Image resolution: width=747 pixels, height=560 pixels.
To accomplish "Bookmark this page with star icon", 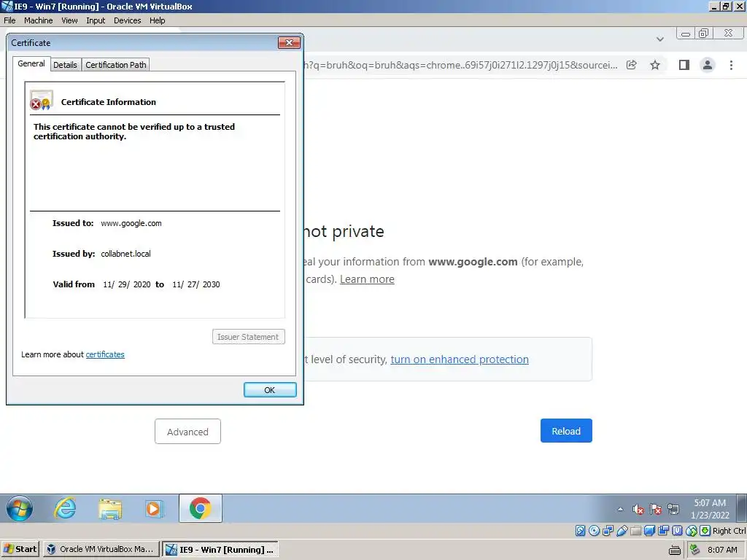I will point(655,65).
